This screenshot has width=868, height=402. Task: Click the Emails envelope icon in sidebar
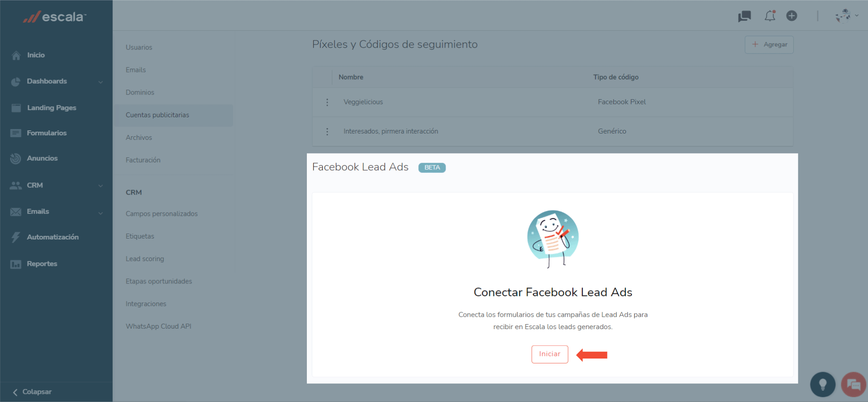16,211
